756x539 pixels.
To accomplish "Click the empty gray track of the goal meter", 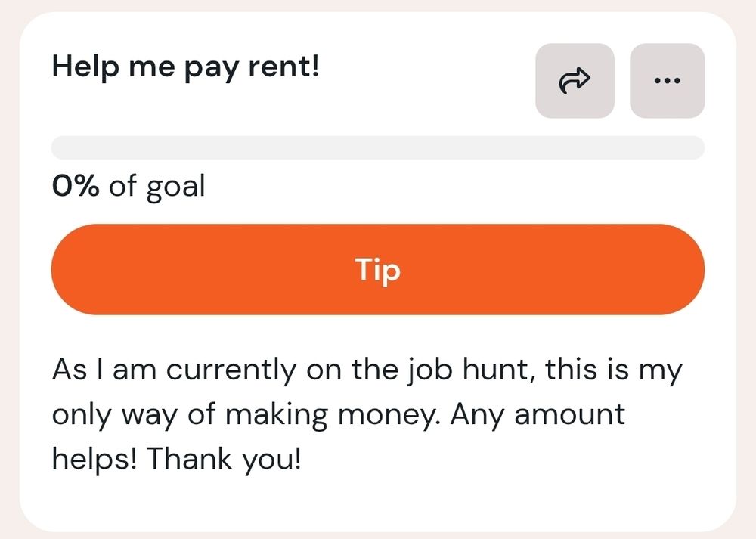I will 378,147.
